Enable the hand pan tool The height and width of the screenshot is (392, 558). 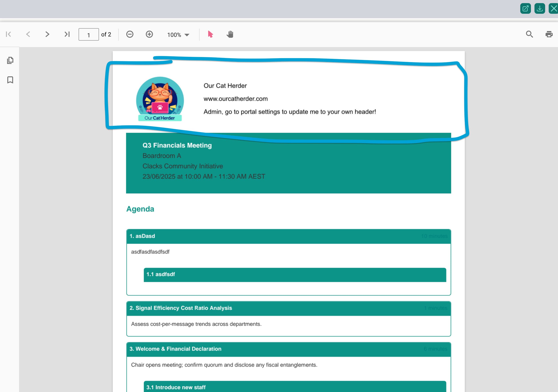pos(230,34)
